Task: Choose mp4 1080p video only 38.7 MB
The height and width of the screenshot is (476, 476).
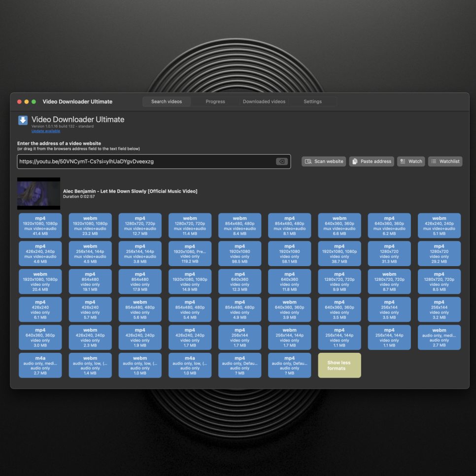Action: 340,253
